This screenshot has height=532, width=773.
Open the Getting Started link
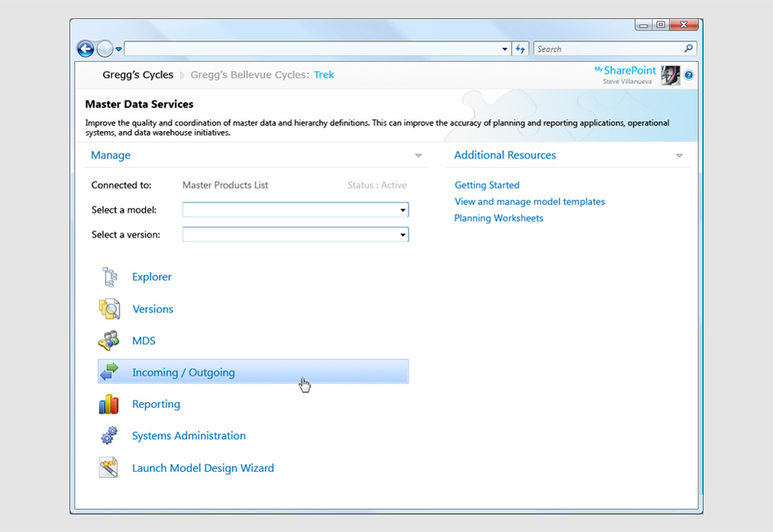tap(487, 185)
